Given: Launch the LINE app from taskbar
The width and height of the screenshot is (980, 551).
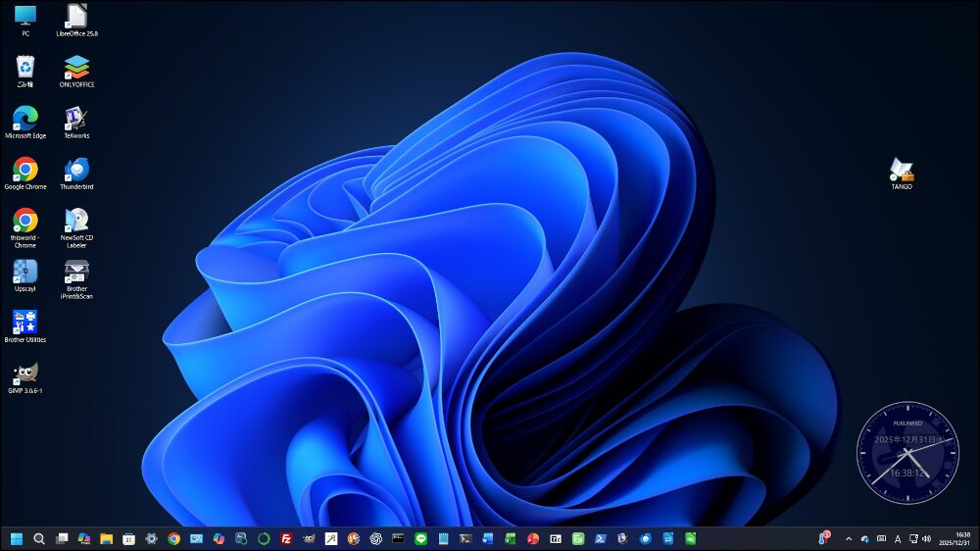Looking at the screenshot, I should (421, 538).
